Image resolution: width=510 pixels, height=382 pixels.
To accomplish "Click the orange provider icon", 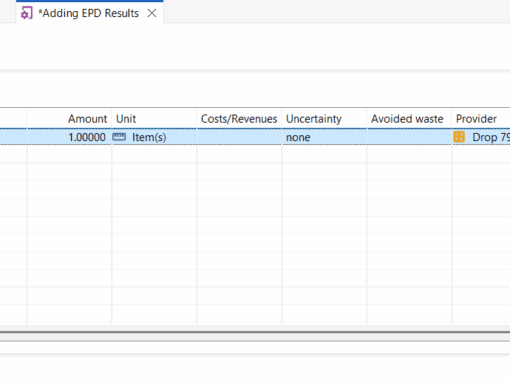I will [x=459, y=137].
